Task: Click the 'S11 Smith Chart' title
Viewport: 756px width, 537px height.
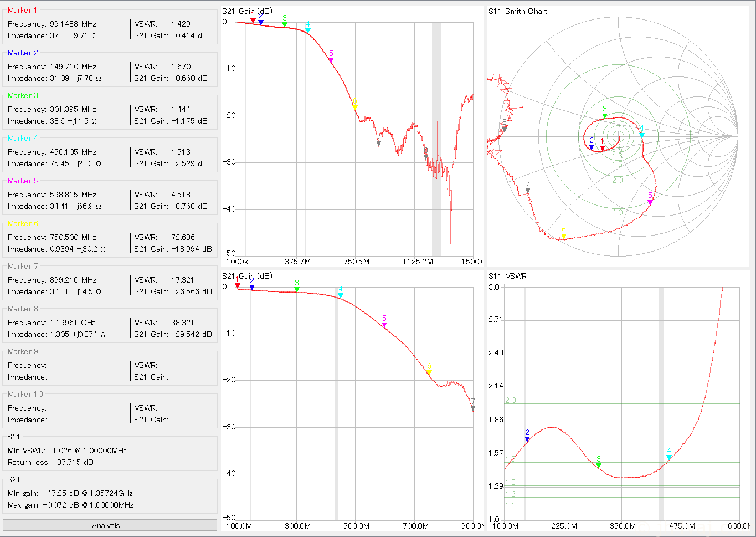Action: tap(518, 11)
